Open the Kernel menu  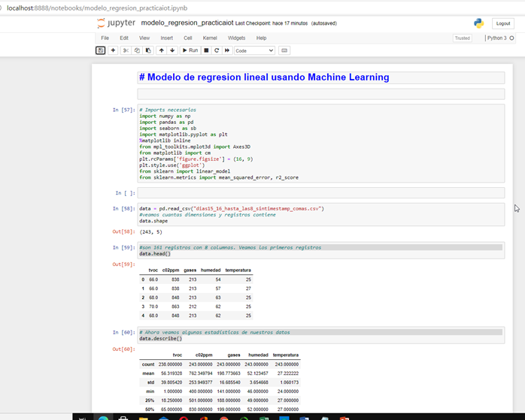click(210, 38)
